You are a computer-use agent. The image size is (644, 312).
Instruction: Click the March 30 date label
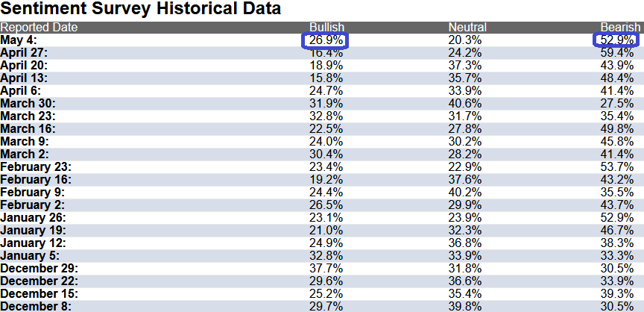(28, 104)
